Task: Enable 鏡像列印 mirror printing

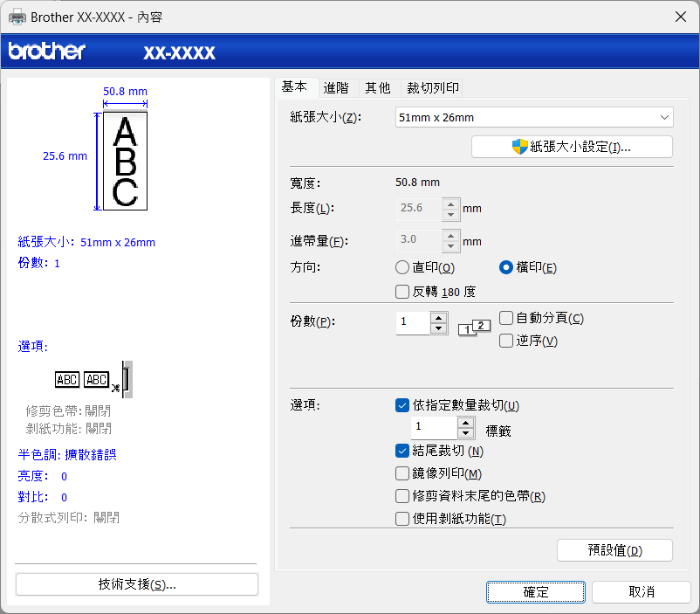Action: pyautogui.click(x=402, y=473)
